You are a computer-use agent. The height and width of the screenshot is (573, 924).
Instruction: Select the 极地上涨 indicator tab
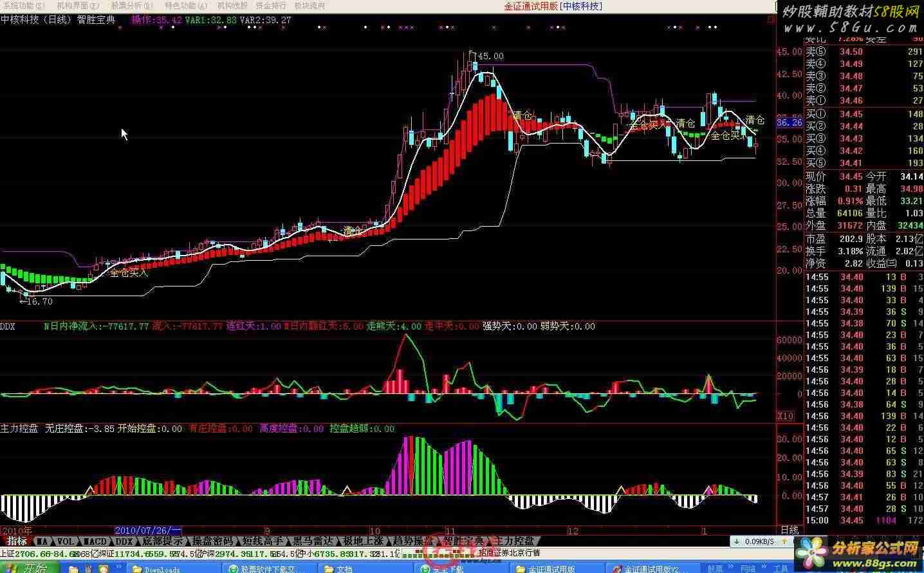click(363, 541)
